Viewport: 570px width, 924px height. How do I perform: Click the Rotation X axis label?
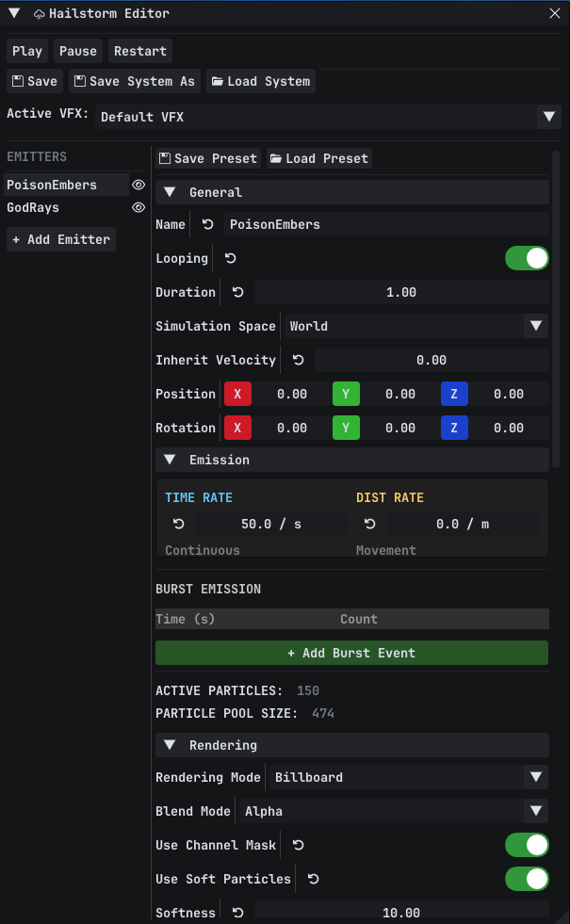[237, 428]
